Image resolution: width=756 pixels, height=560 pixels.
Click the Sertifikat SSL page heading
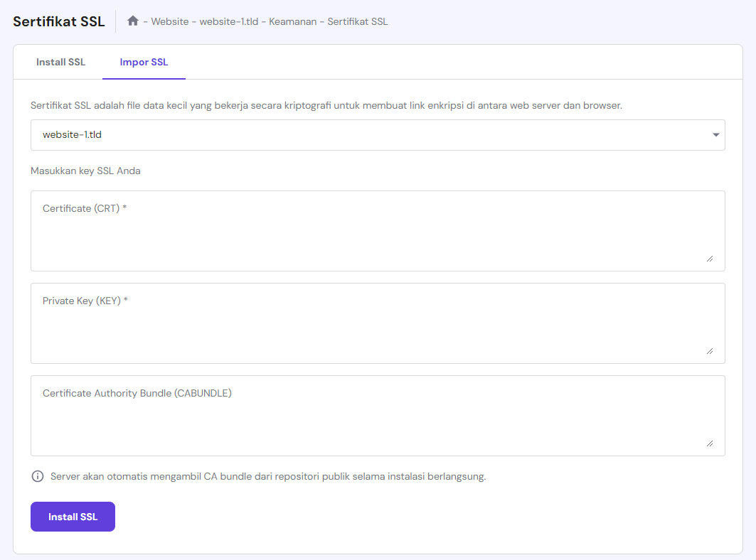pos(59,21)
